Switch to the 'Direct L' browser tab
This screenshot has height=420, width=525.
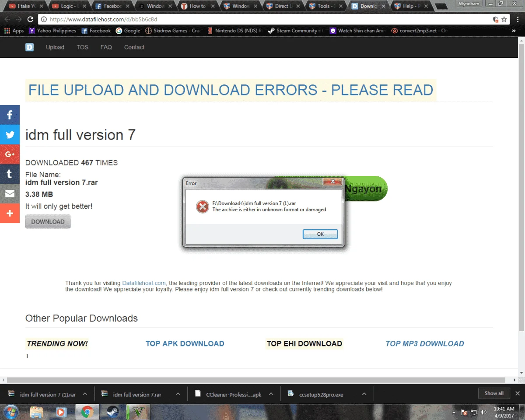[283, 6]
